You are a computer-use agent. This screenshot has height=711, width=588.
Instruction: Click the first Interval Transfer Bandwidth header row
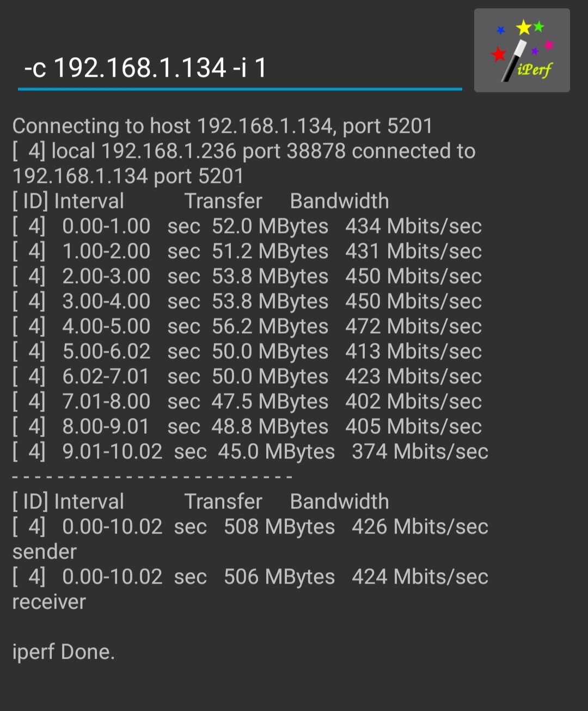(201, 201)
